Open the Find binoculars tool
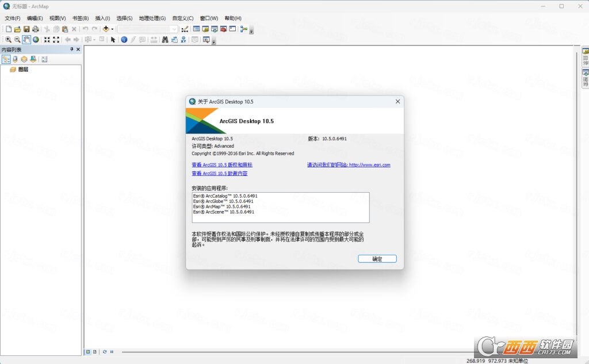The height and width of the screenshot is (364, 589). click(x=165, y=40)
